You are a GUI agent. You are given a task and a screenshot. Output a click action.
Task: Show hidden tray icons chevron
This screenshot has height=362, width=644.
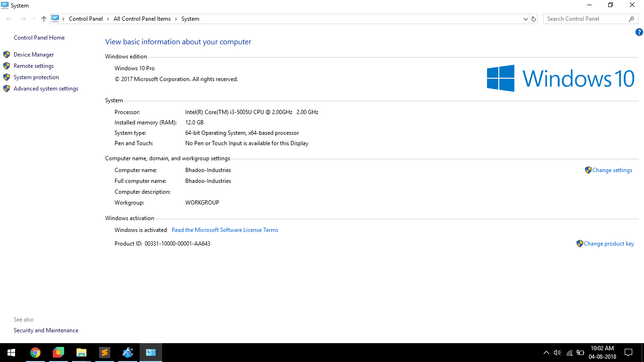coord(546,353)
